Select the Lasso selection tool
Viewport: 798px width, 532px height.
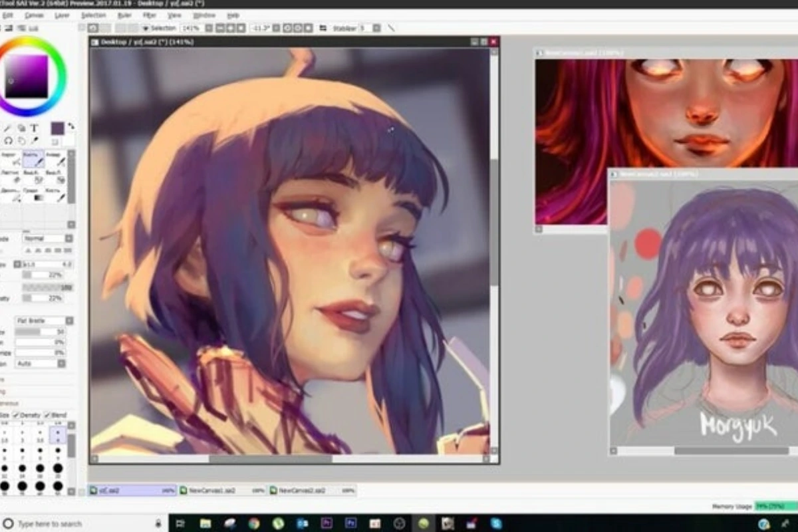tap(9, 141)
